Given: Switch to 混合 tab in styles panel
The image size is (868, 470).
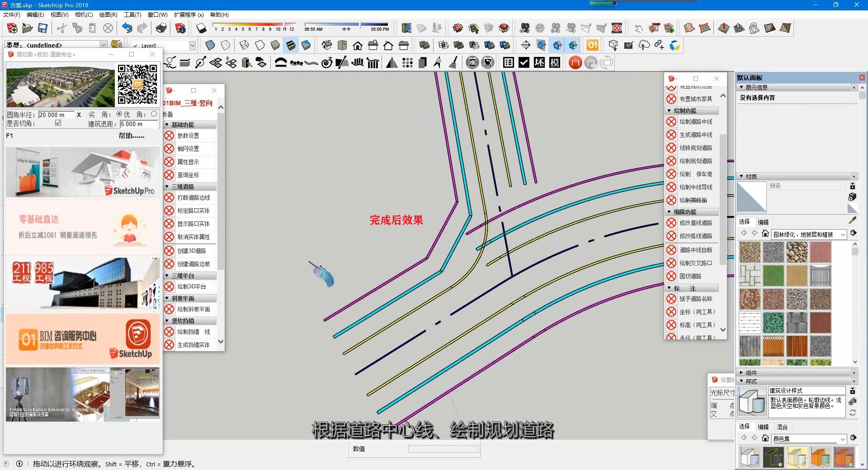Looking at the screenshot, I should [x=782, y=427].
